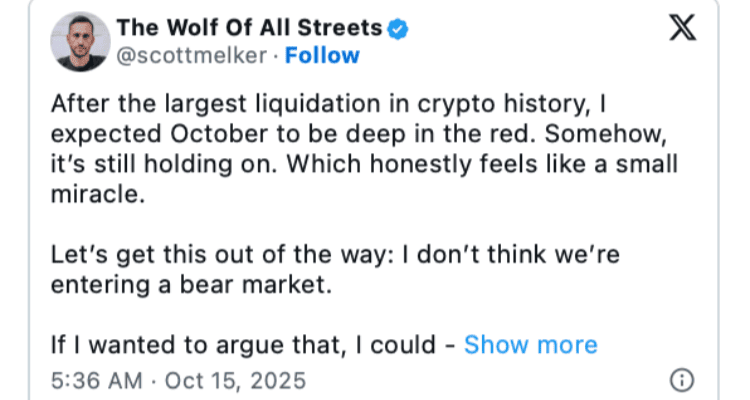750x400 pixels.
Task: Click the "entering a bear market" line
Action: 190,285
